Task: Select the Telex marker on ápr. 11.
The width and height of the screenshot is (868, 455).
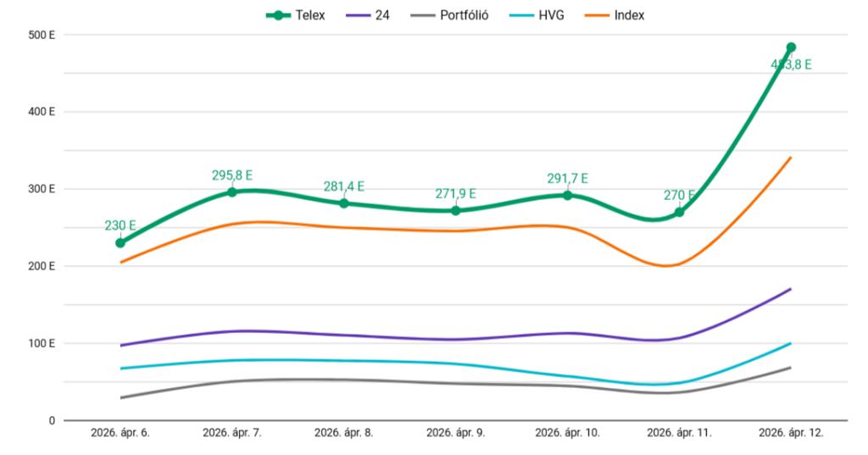Action: [679, 212]
